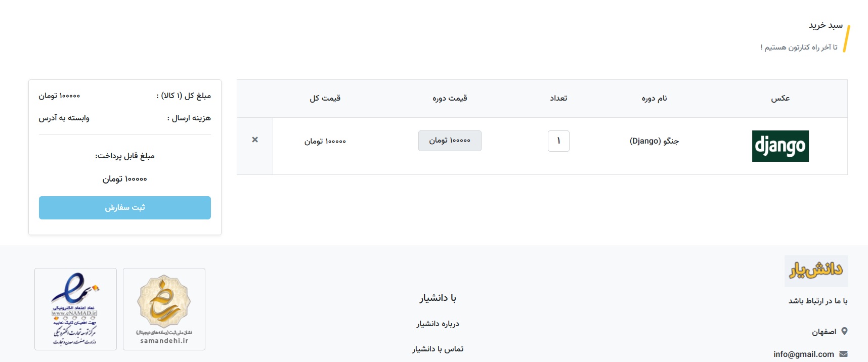Viewport: 868px width, 362px height.
Task: Click the course price button ۱۰۰۰۰۰ تومان
Action: click(x=450, y=141)
